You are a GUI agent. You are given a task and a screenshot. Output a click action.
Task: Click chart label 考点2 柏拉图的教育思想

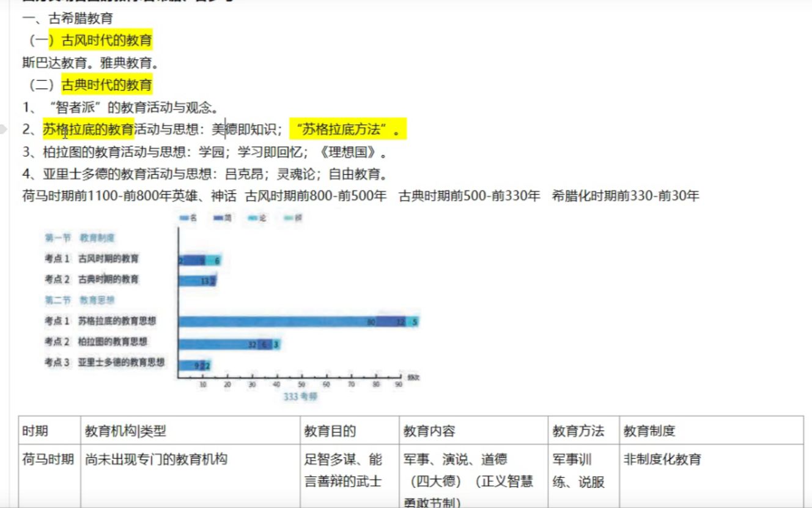pos(96,342)
